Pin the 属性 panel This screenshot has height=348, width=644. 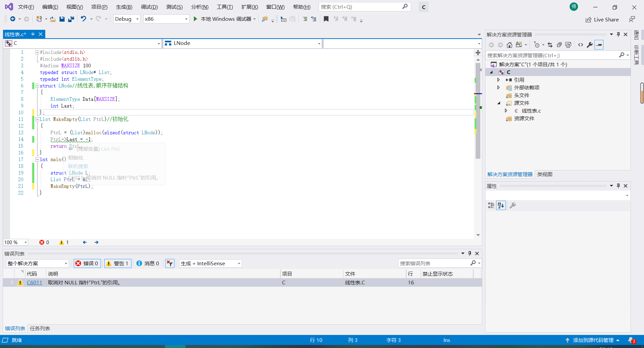[619, 186]
